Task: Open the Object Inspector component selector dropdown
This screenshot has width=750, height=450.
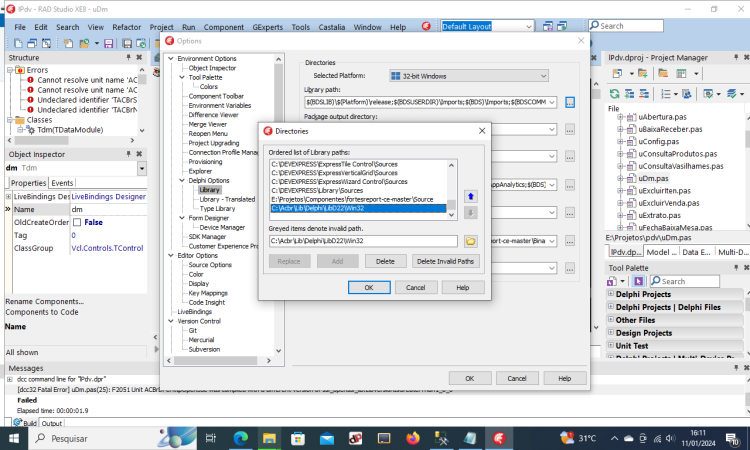Action: (142, 168)
